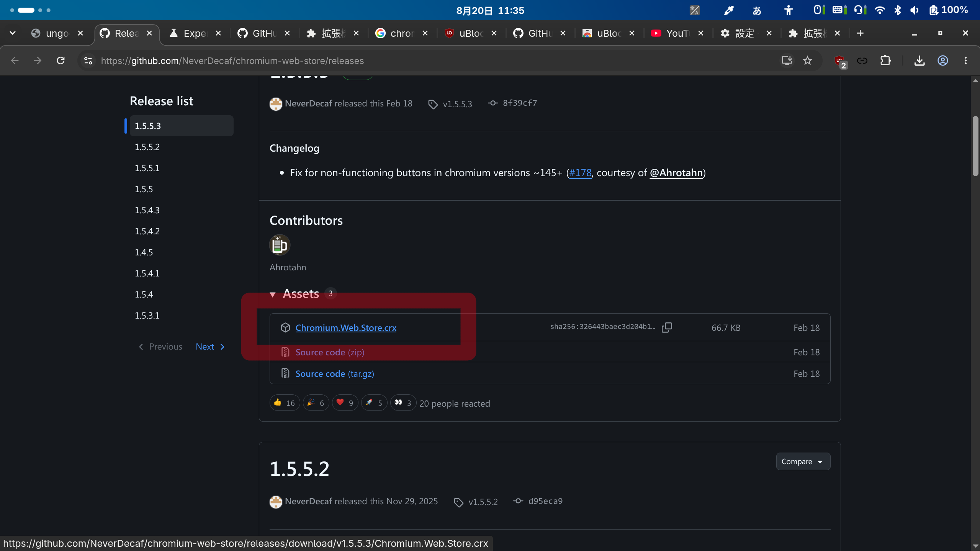Viewport: 980px width, 551px height.
Task: Reload the current page
Action: click(x=61, y=60)
